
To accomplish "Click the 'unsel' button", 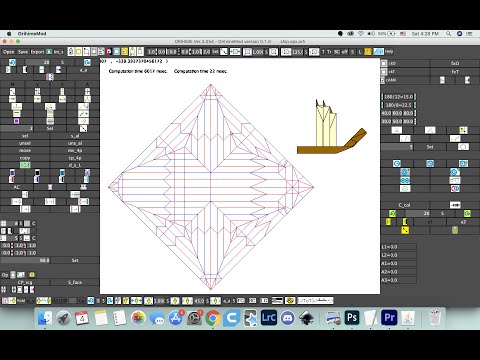I will coord(25,143).
